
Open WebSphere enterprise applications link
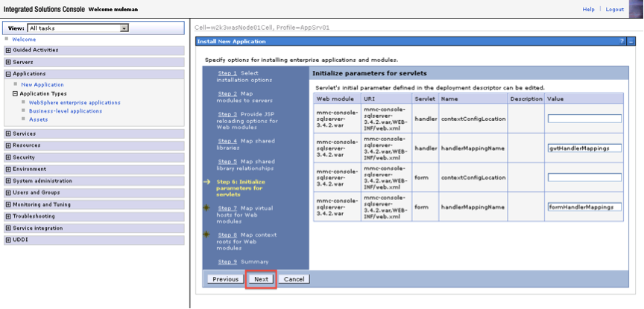point(75,102)
